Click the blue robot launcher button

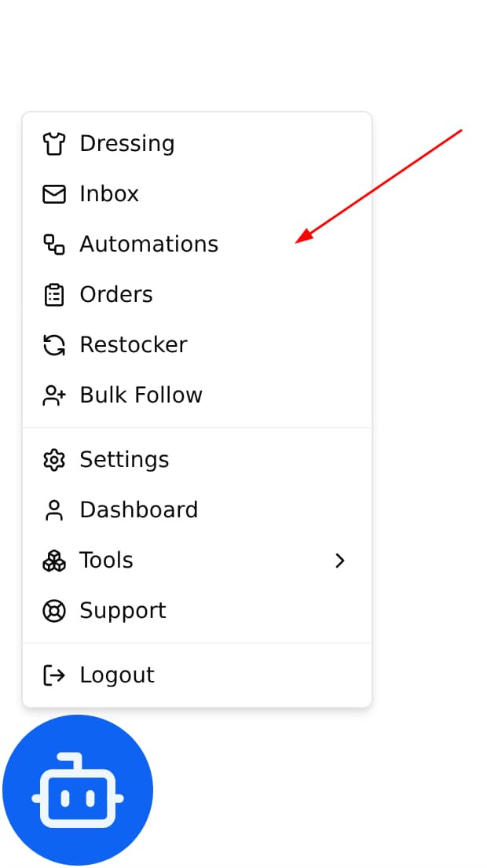[x=78, y=790]
